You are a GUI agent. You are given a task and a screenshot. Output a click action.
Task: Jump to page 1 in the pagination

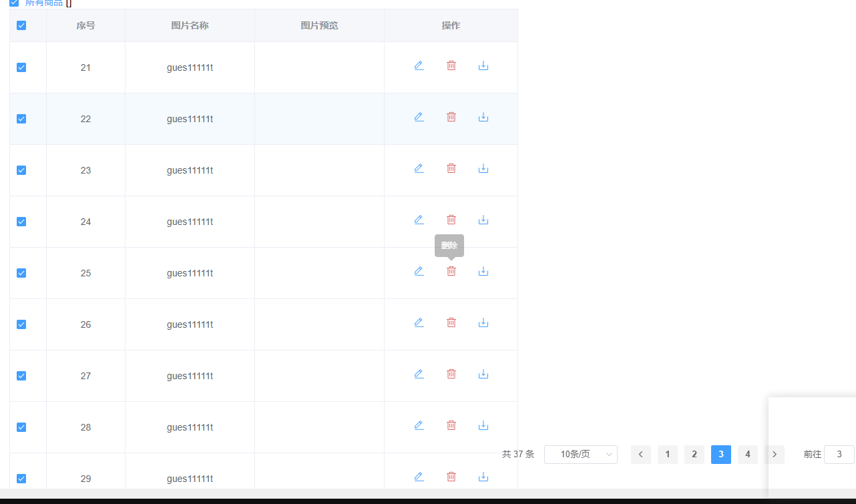point(668,455)
